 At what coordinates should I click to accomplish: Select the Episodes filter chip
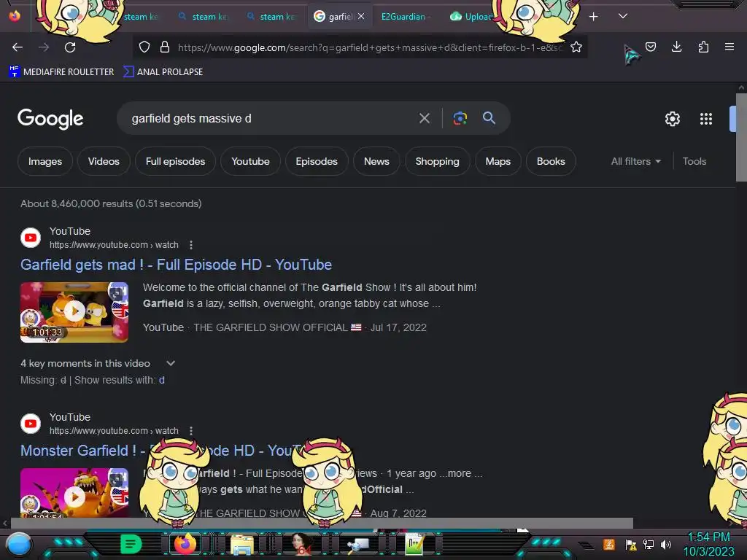click(317, 161)
